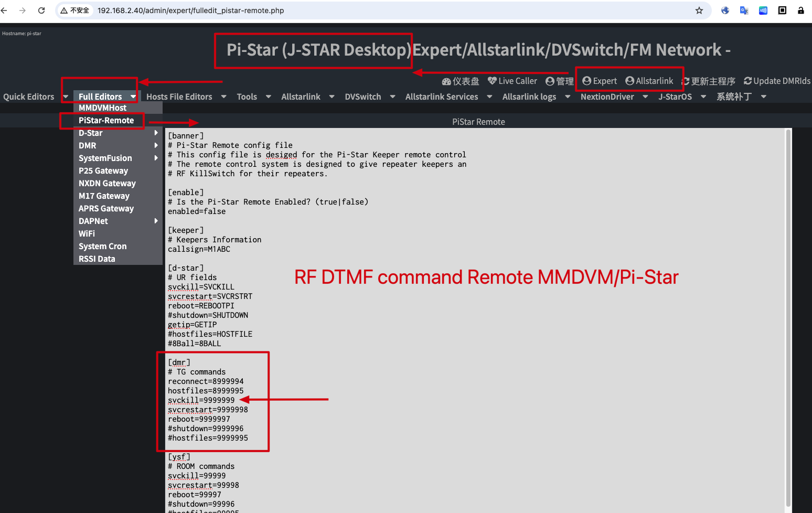Open the Live Caller link
Screen dimensions: 812x513
click(512, 81)
